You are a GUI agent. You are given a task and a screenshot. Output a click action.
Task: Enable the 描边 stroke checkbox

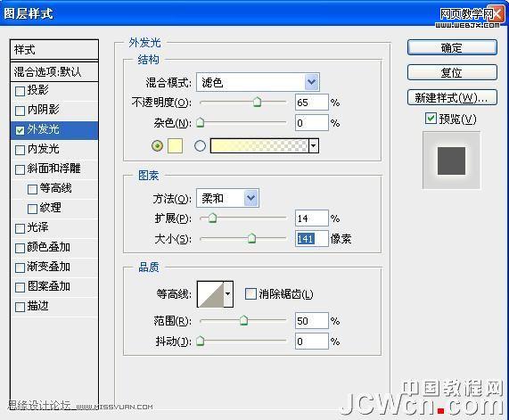point(20,307)
